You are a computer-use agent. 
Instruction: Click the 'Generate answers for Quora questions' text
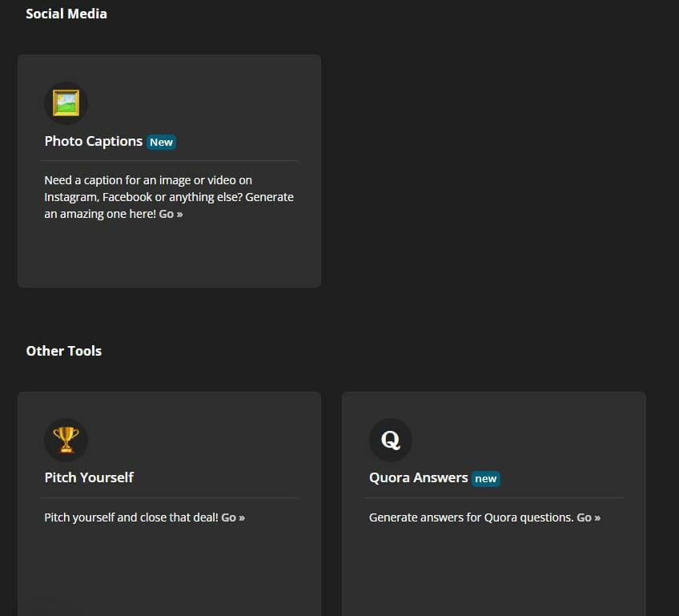click(x=471, y=517)
